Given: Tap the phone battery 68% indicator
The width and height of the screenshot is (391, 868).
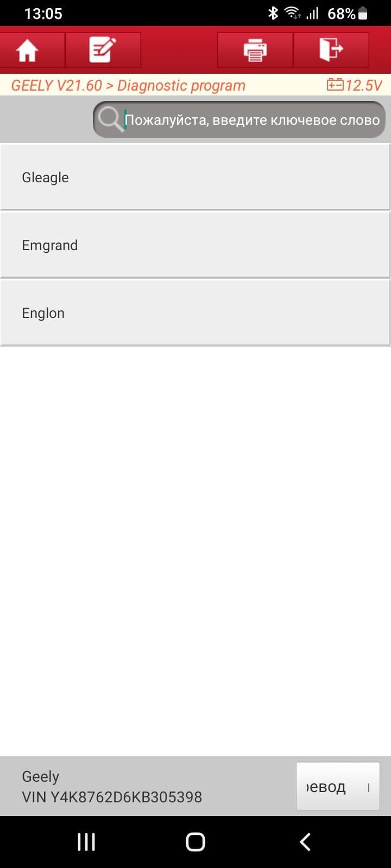Looking at the screenshot, I should pos(348,14).
